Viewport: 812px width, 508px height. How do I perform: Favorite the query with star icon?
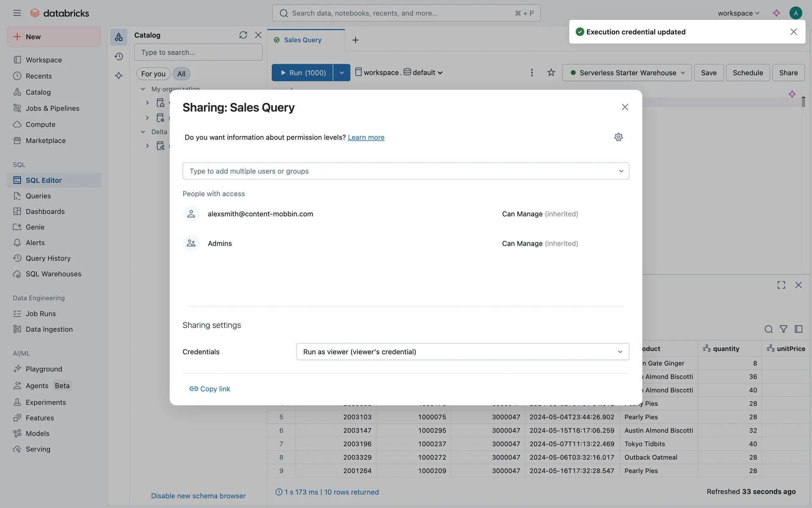coord(551,73)
